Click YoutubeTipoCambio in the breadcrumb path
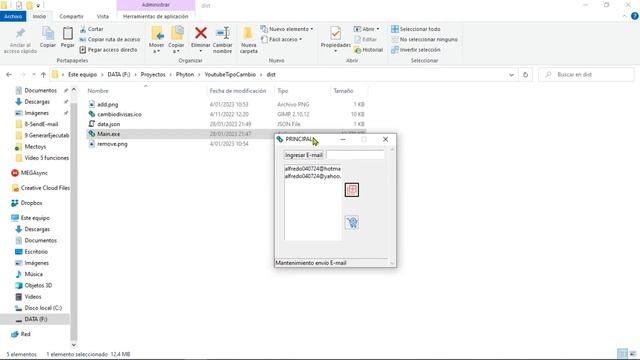Screen dimensions: 640x360 tap(230, 75)
